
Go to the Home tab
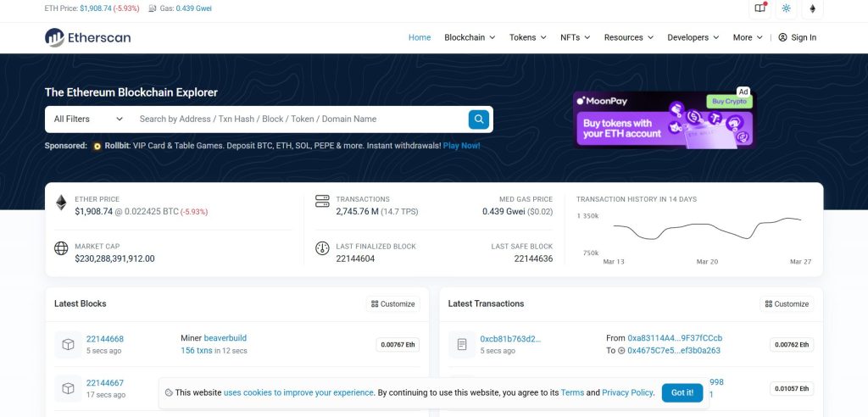(420, 37)
